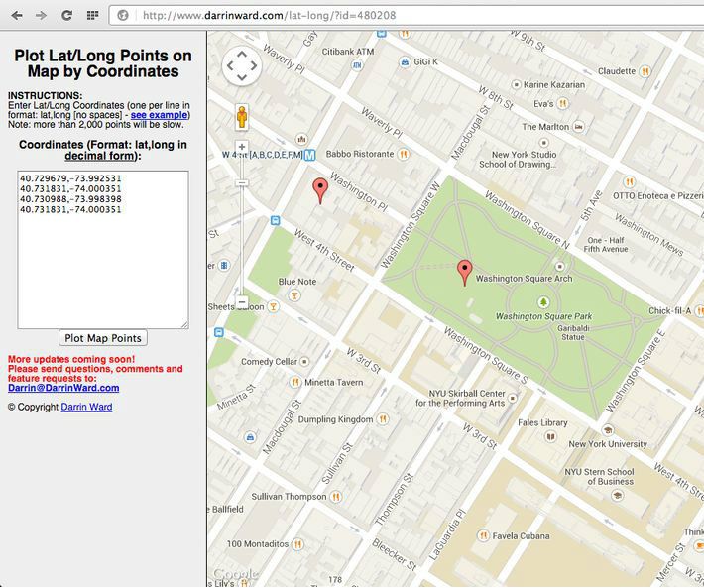Go back with the browser back arrow

click(17, 15)
